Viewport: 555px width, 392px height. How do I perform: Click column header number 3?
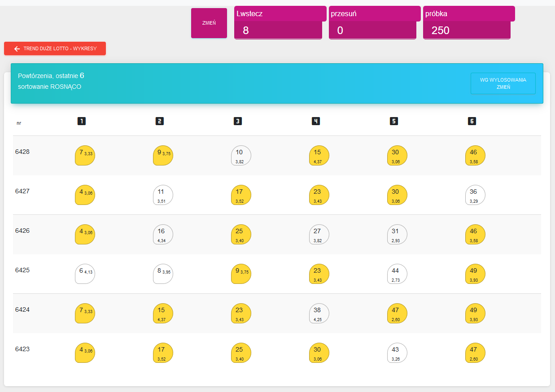point(237,121)
